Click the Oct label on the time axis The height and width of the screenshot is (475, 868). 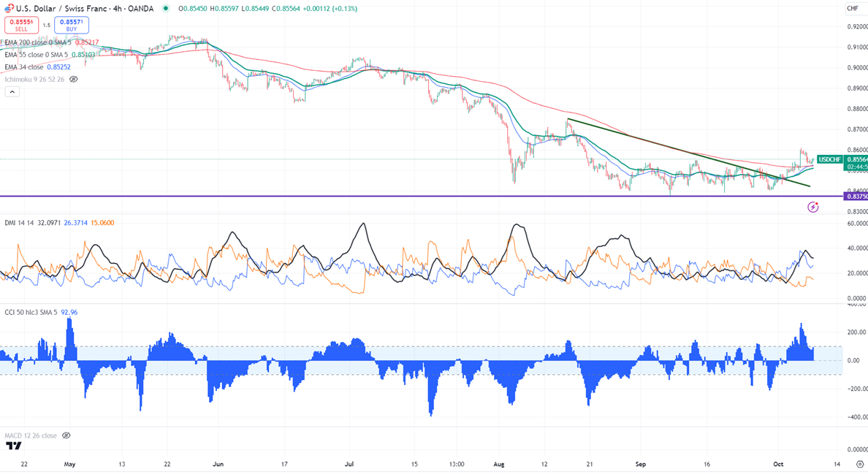point(778,464)
